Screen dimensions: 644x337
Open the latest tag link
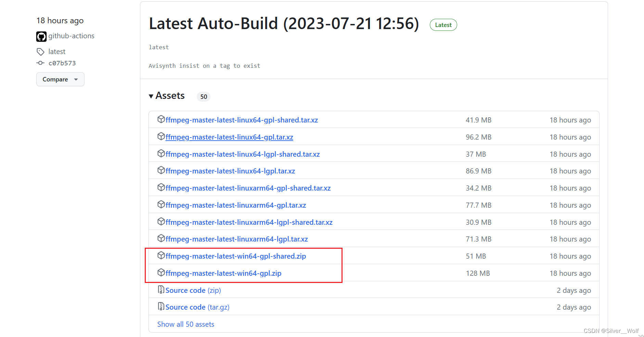[57, 52]
